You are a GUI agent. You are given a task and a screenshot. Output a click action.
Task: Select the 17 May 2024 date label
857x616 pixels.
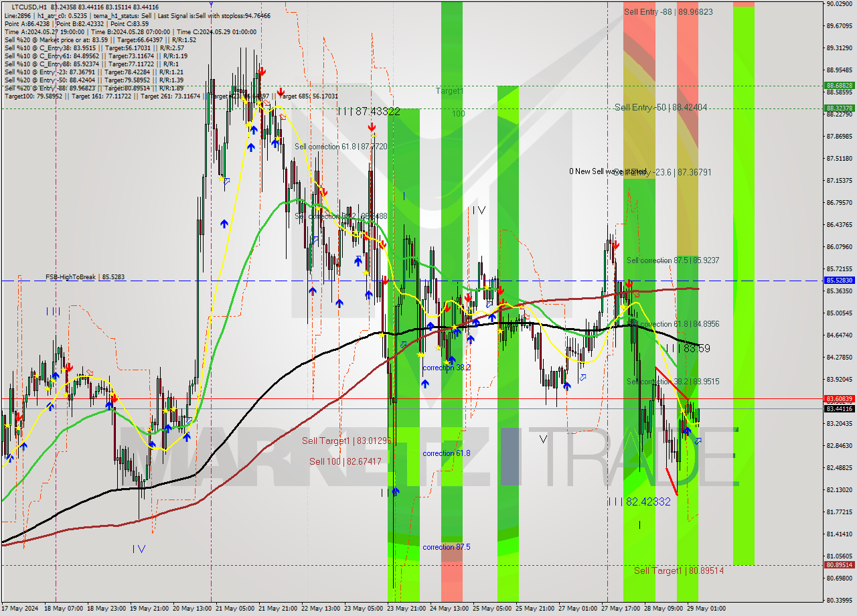coord(20,609)
